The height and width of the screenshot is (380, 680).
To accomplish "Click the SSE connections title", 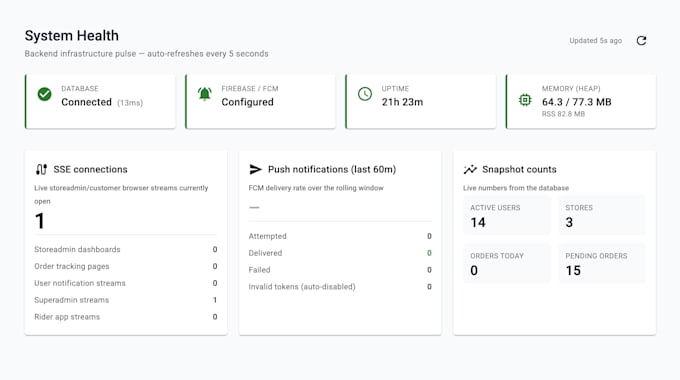I will click(x=90, y=169).
